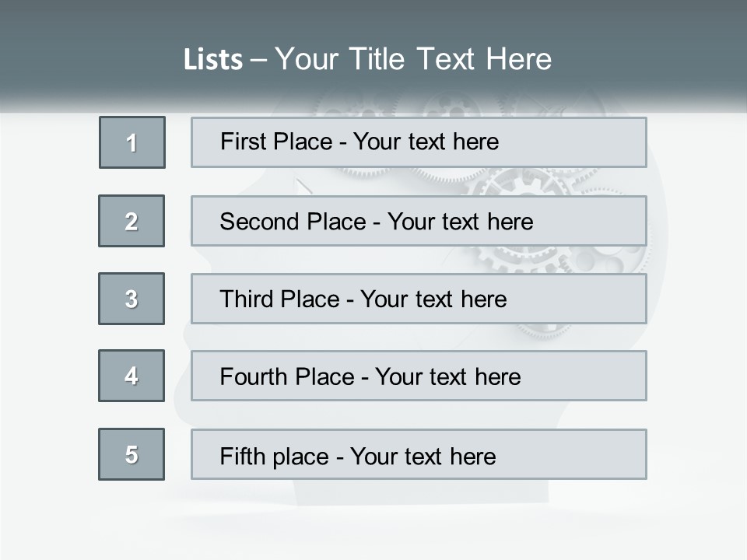Click the number 3 square

132,299
